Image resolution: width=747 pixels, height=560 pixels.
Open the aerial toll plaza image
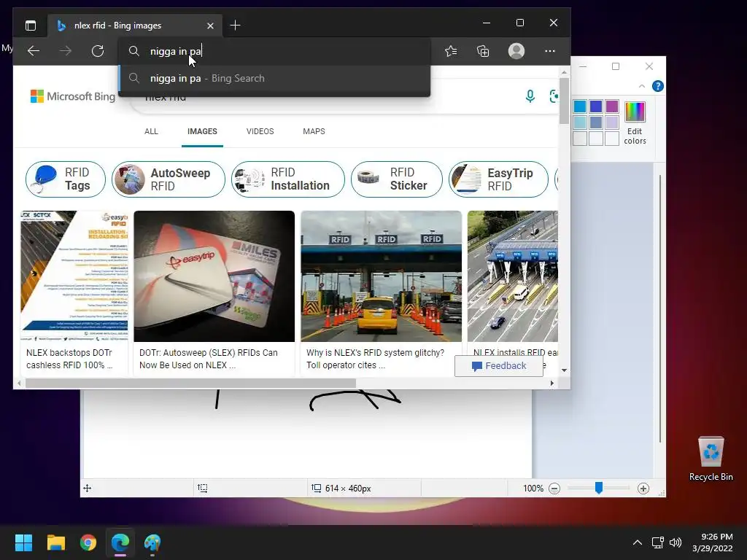[513, 276]
